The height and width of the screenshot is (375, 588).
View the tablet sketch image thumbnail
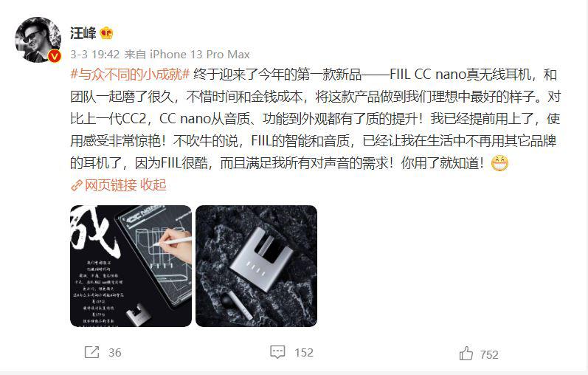[x=131, y=266]
